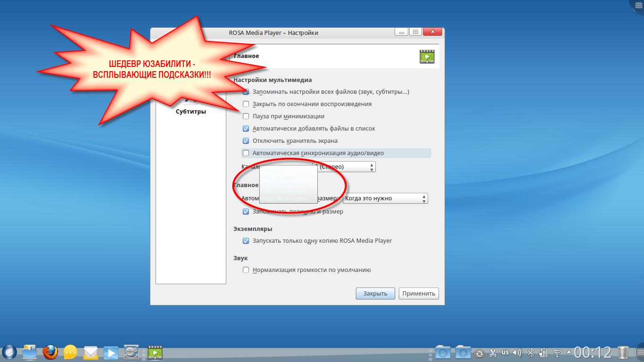Click the cloud sync tray icon

[x=479, y=353]
